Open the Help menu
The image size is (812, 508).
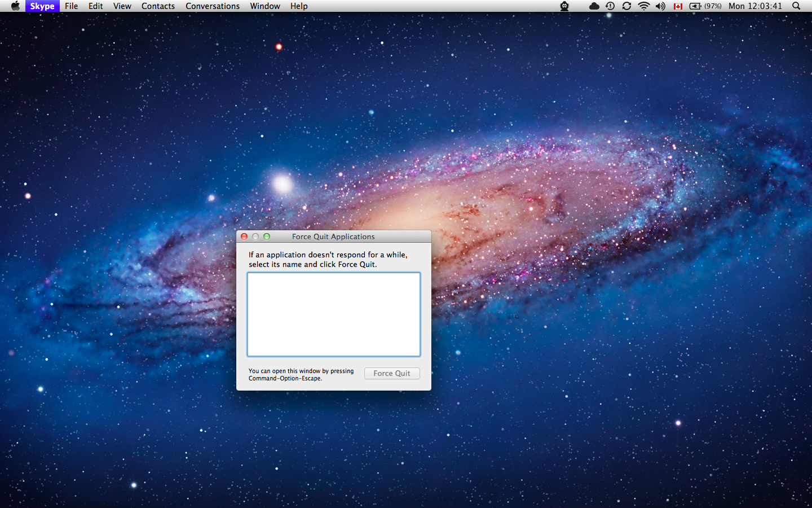[299, 6]
